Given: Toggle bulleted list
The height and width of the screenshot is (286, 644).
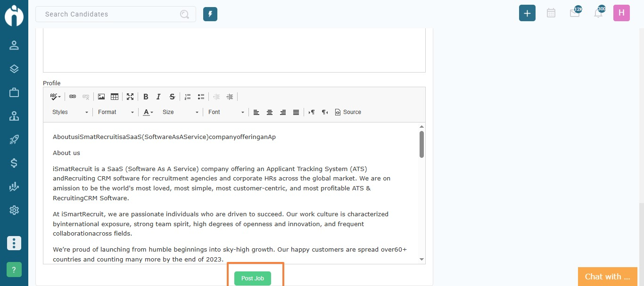Looking at the screenshot, I should point(201,97).
